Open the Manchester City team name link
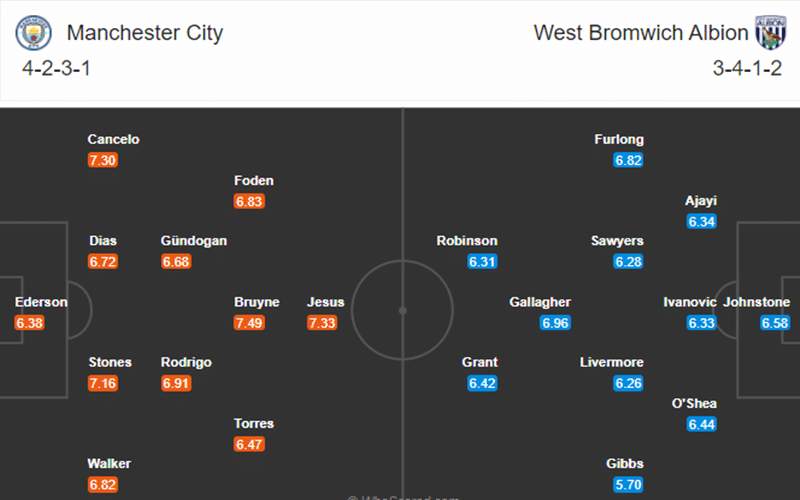This screenshot has width=800, height=500. (x=145, y=33)
